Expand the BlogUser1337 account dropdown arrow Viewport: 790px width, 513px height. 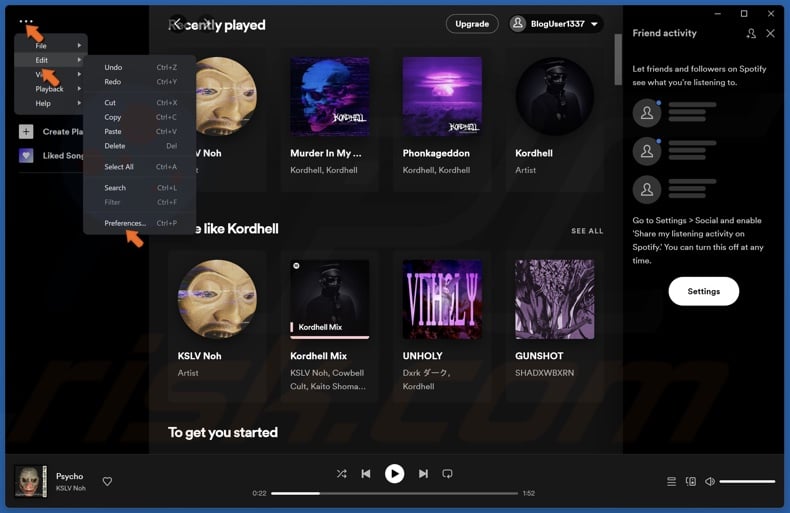(x=595, y=24)
